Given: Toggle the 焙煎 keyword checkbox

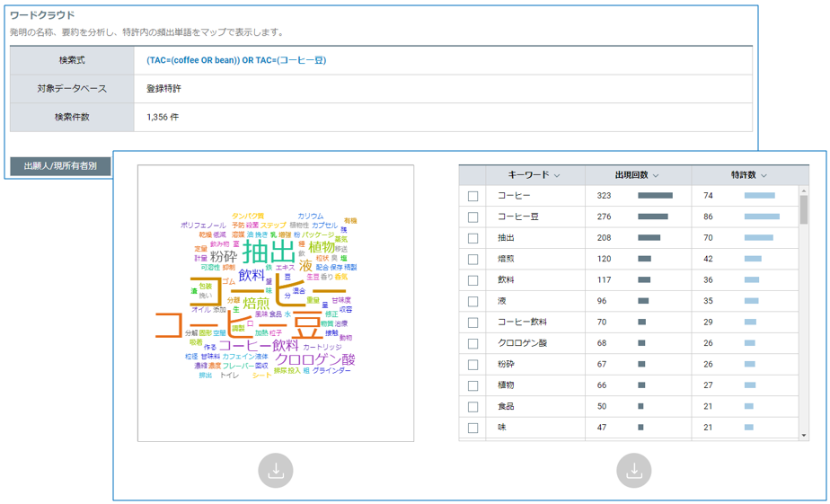Looking at the screenshot, I should coord(472,259).
